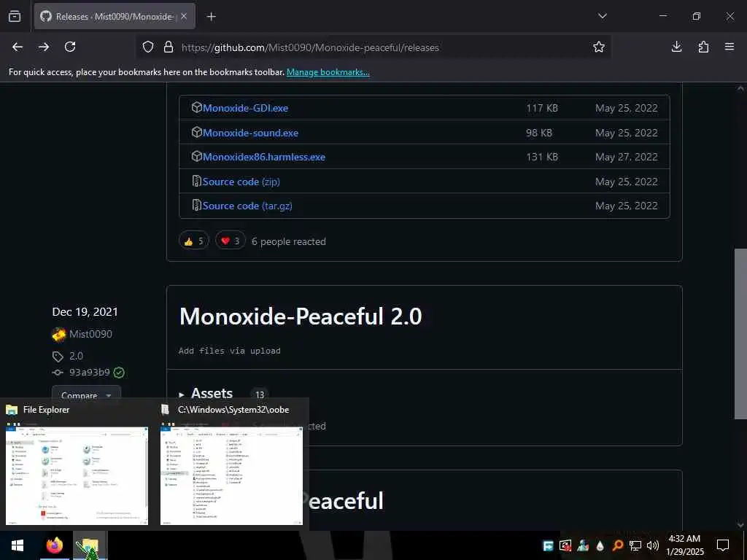The image size is (747, 560).
Task: Open the Windows Start menu
Action: coord(18,545)
